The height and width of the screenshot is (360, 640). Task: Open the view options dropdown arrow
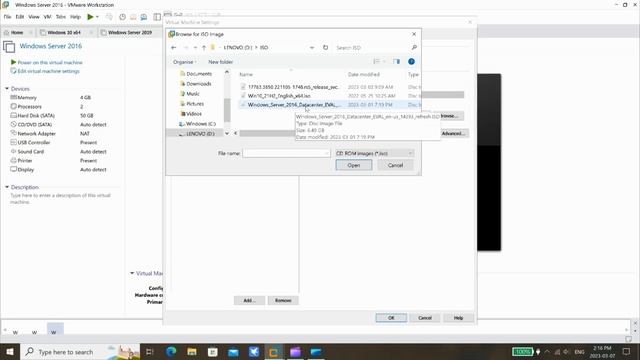click(384, 62)
